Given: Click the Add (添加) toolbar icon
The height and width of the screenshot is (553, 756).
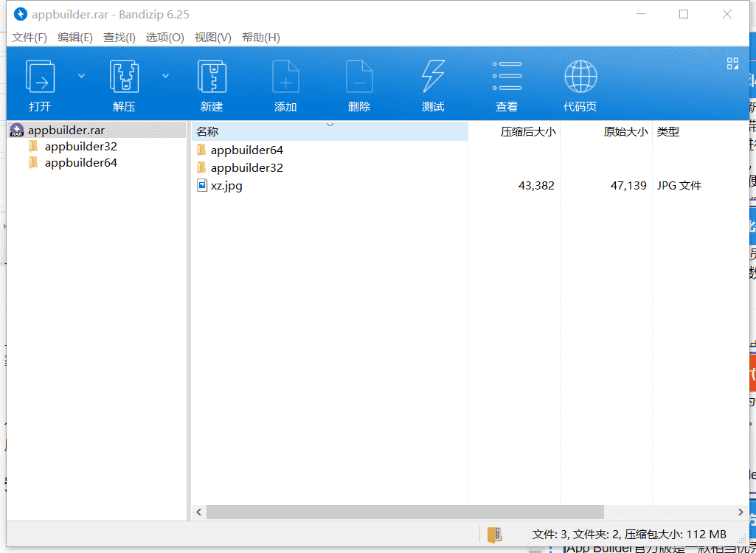Looking at the screenshot, I should pos(285,77).
